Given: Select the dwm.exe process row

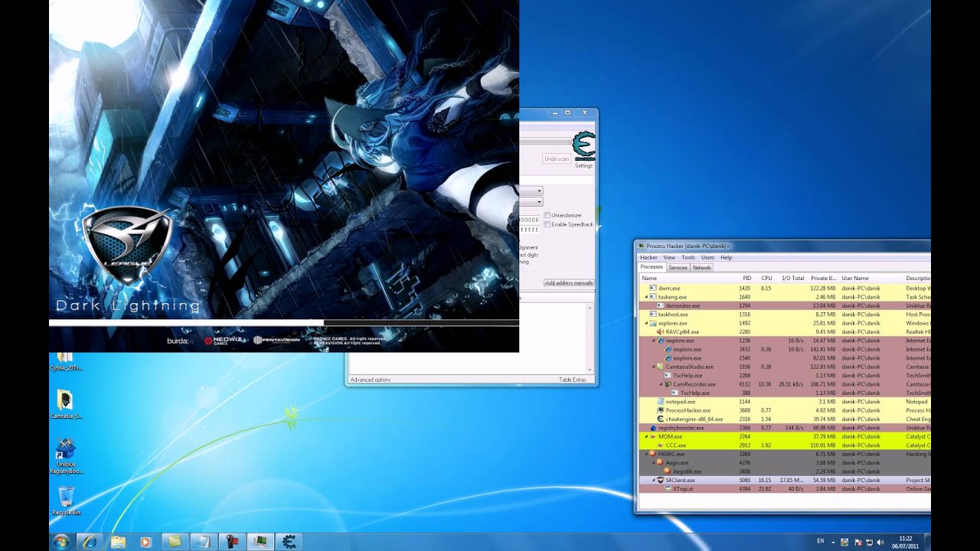Looking at the screenshot, I should (x=785, y=289).
